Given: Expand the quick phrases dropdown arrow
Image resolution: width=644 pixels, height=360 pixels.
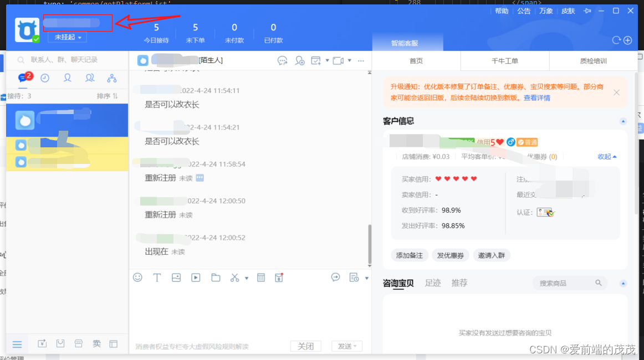Looking at the screenshot, I should tap(367, 278).
